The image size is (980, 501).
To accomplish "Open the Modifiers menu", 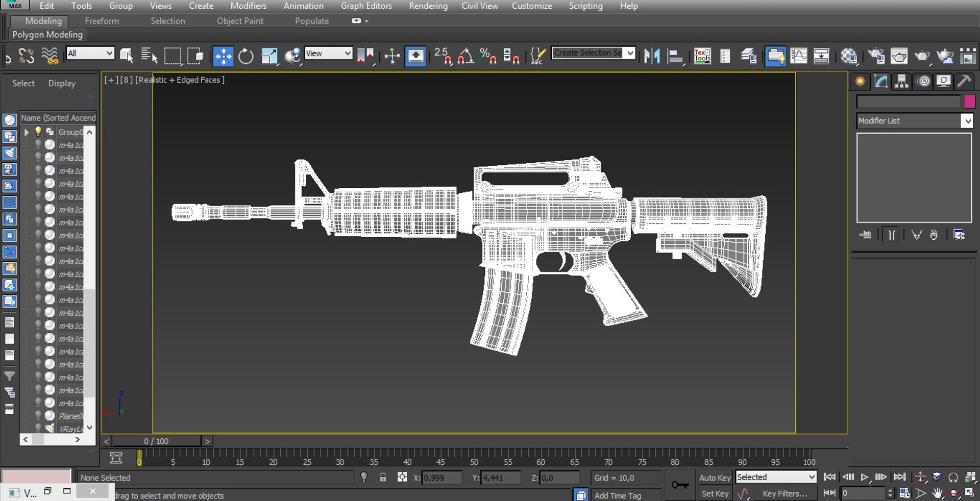I will (249, 6).
